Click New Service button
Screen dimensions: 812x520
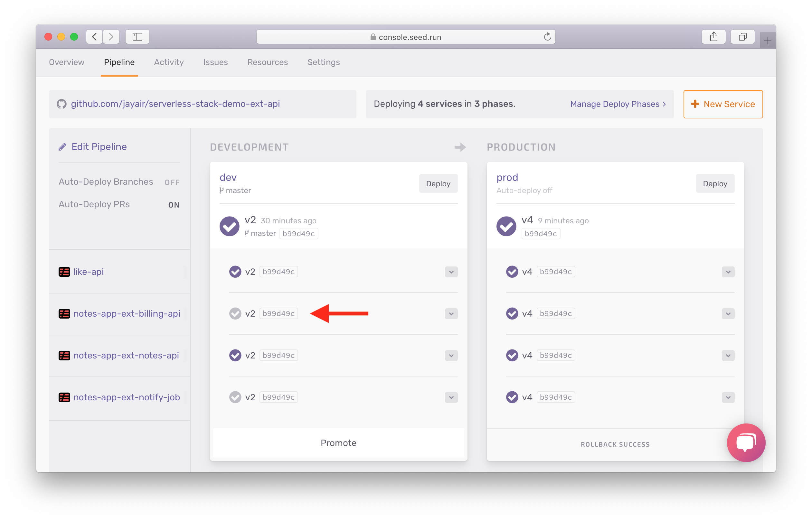point(723,104)
